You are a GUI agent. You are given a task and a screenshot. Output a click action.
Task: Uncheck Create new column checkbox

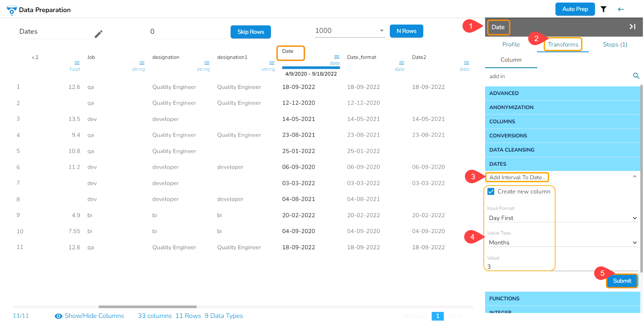[491, 191]
